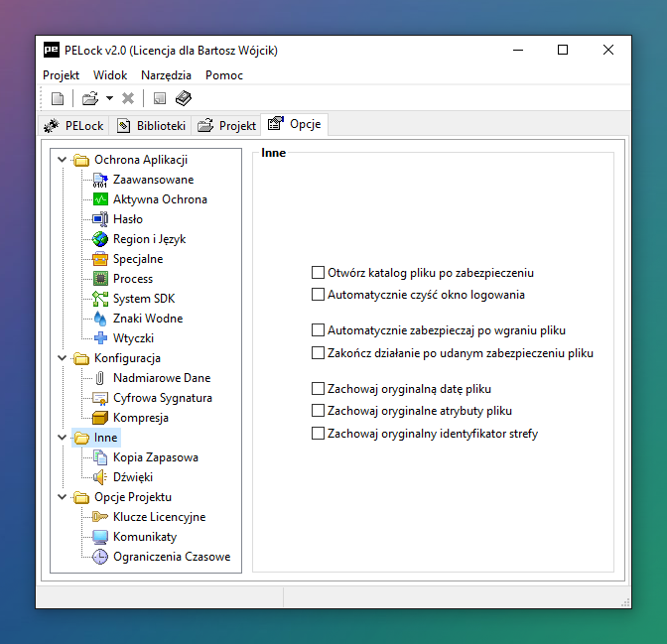Image resolution: width=667 pixels, height=644 pixels.
Task: Toggle Automatycznie zabezpieczaj po wgraniu pliku
Action: coord(319,330)
